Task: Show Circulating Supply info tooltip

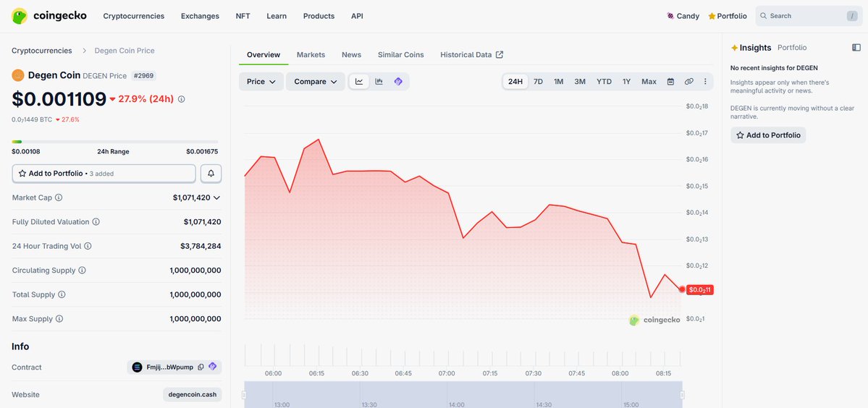Action: (x=82, y=271)
